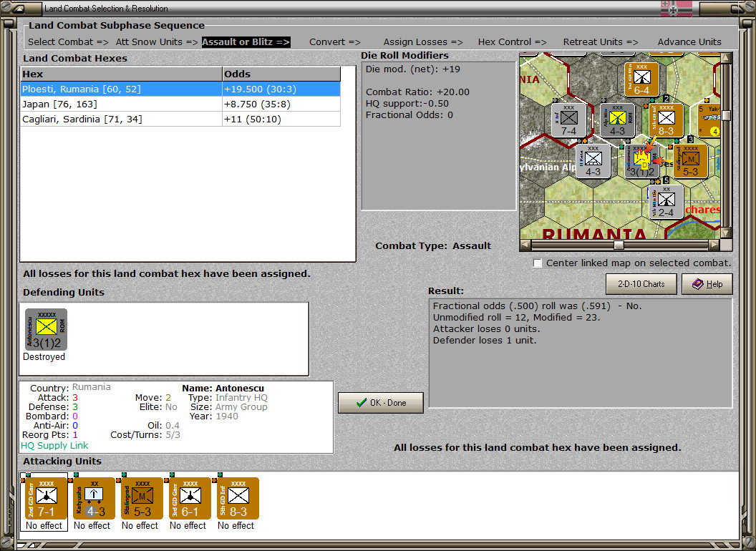Select the Katyusha 4-3 attacking unit
756x551 pixels.
pyautogui.click(x=94, y=499)
